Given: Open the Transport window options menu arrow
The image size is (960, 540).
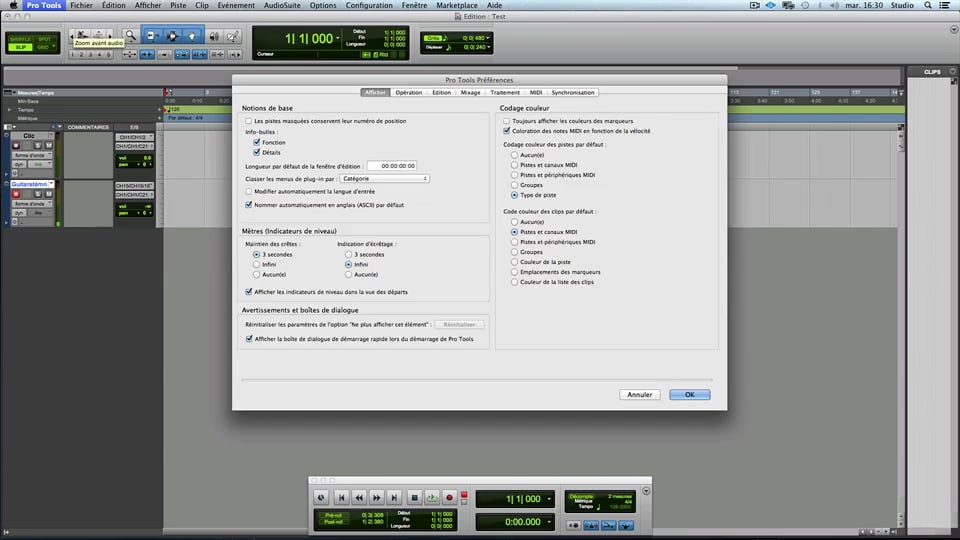Looking at the screenshot, I should (x=646, y=491).
